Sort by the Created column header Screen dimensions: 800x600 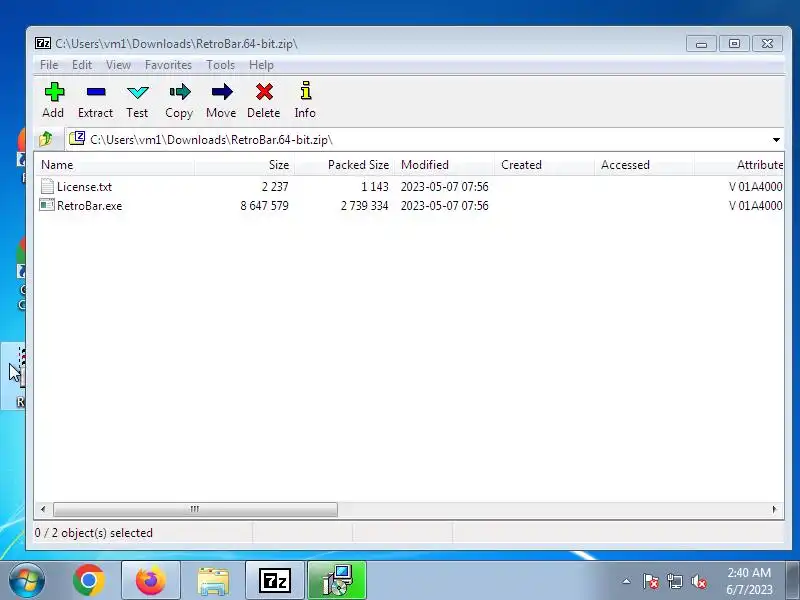coord(544,165)
